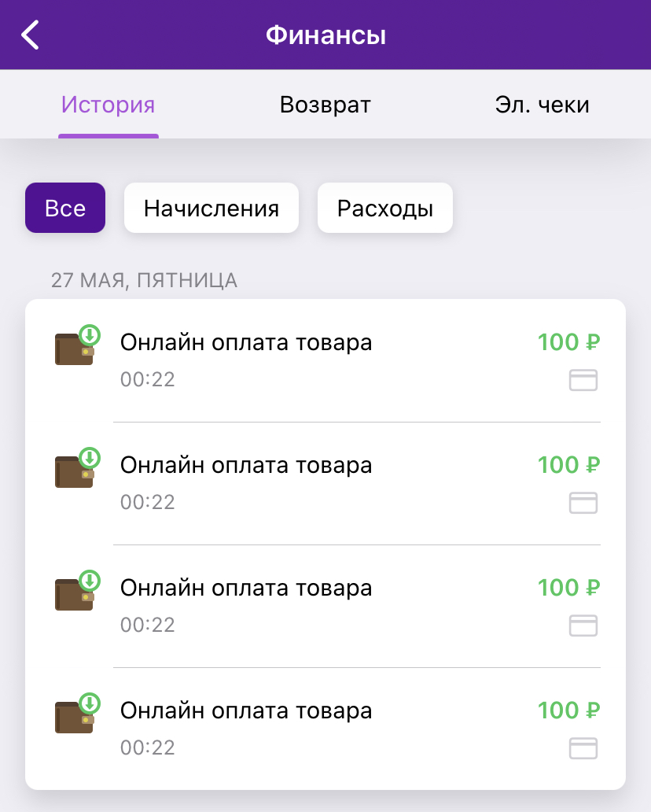The image size is (651, 812).
Task: Filter by Начисления
Action: click(x=211, y=208)
